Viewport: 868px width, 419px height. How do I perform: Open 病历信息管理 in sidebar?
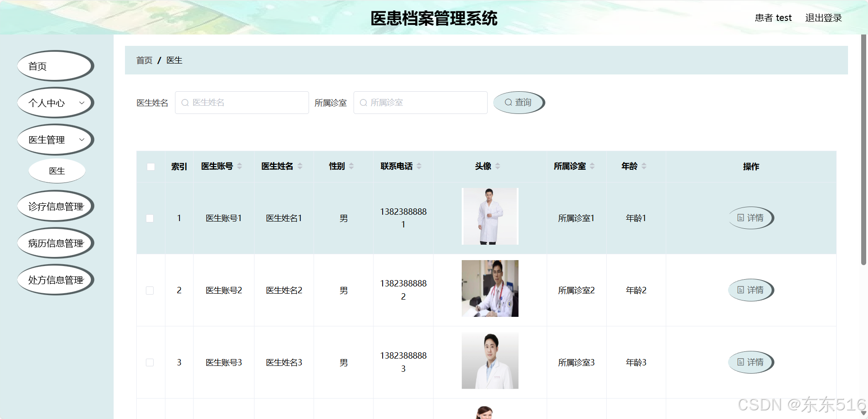(55, 243)
